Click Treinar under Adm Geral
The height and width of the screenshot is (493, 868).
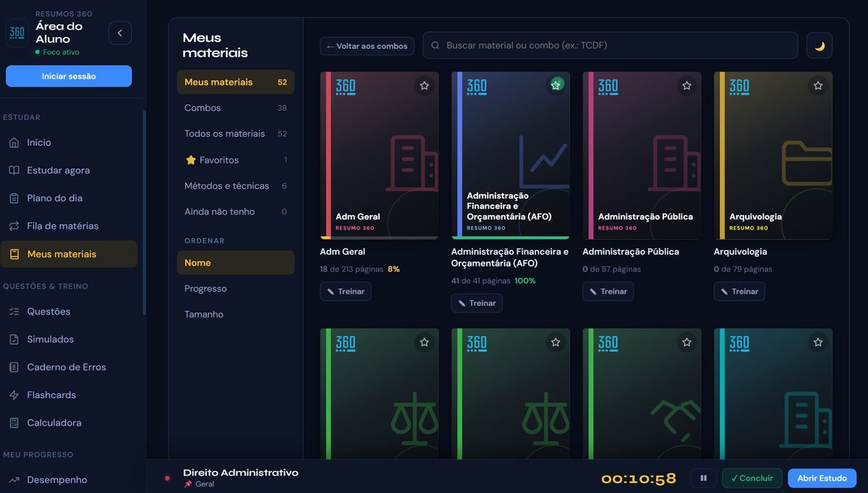tap(346, 292)
